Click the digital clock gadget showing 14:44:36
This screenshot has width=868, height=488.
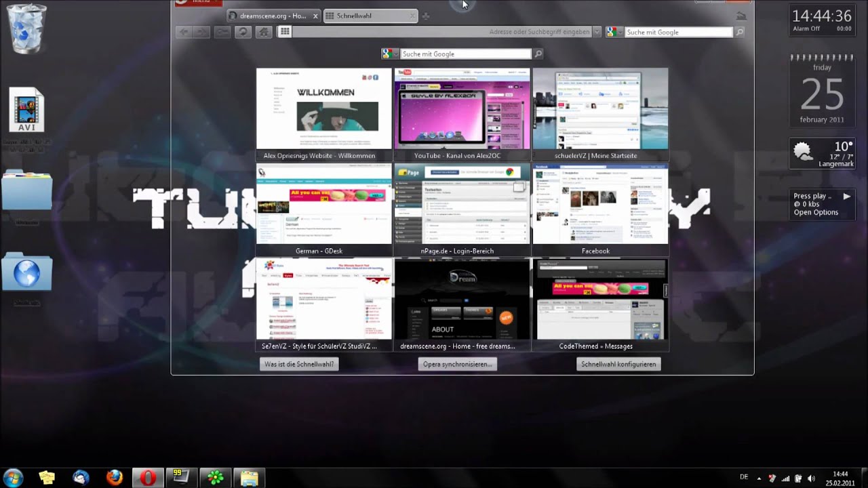(822, 19)
